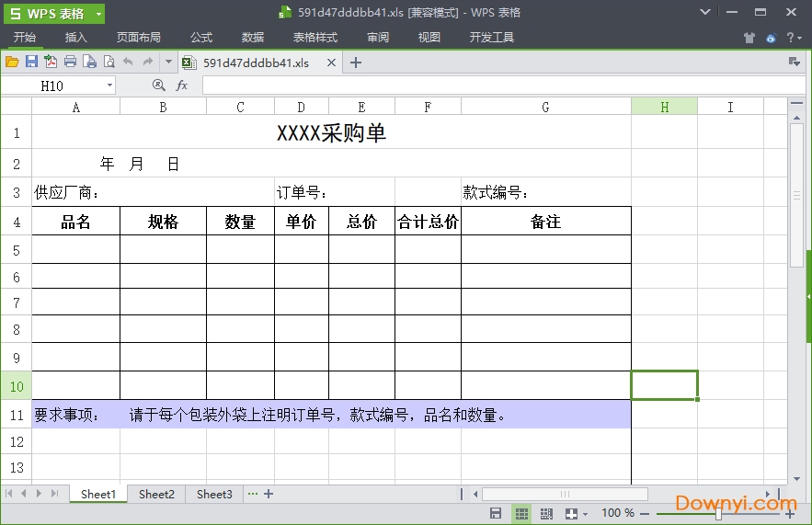Collapse ribbon with chevron in title bar

[704, 12]
